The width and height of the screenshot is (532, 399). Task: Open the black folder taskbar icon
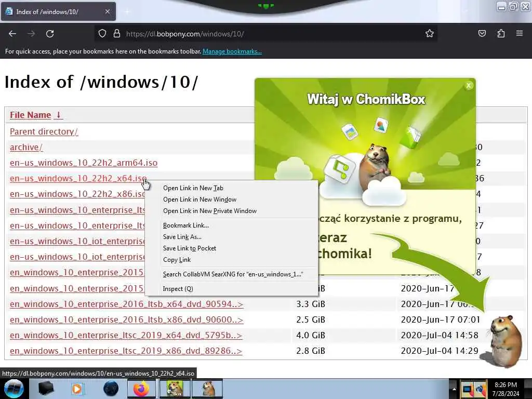tap(46, 389)
